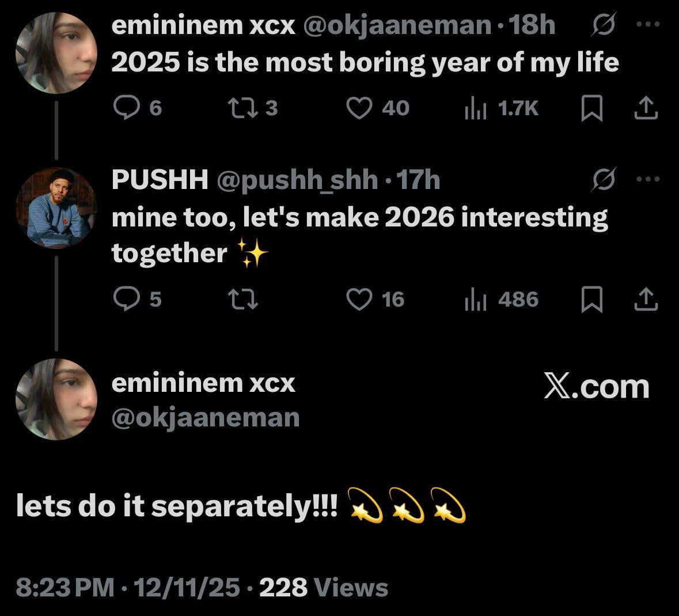Viewport: 679px width, 616px height.
Task: Open @pushh_shh handle link
Action: tap(297, 180)
